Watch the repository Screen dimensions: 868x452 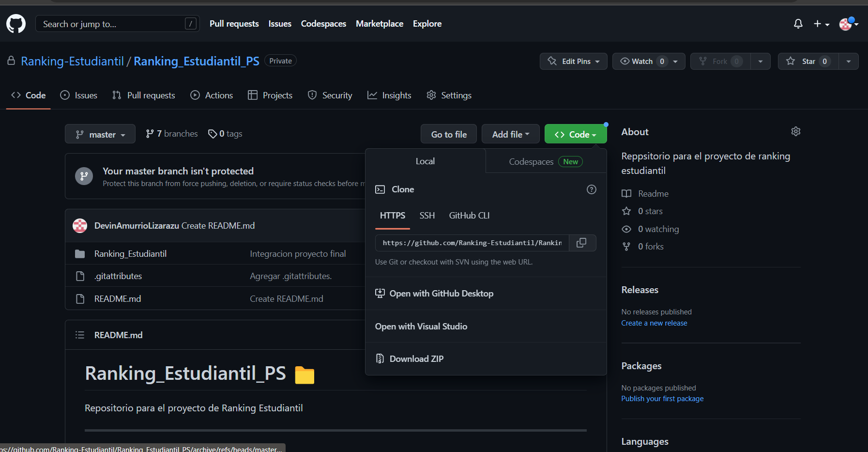click(649, 62)
